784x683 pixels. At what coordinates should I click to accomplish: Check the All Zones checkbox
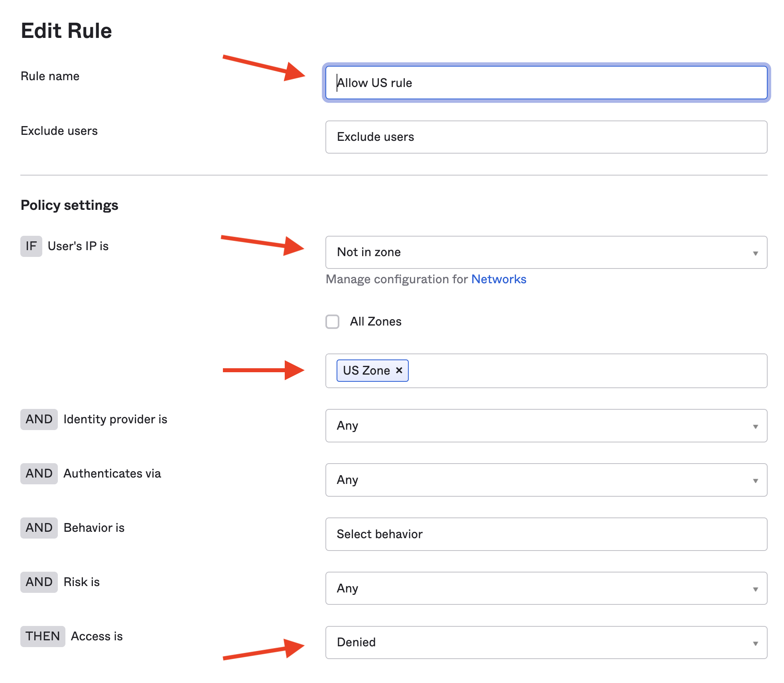pyautogui.click(x=332, y=322)
